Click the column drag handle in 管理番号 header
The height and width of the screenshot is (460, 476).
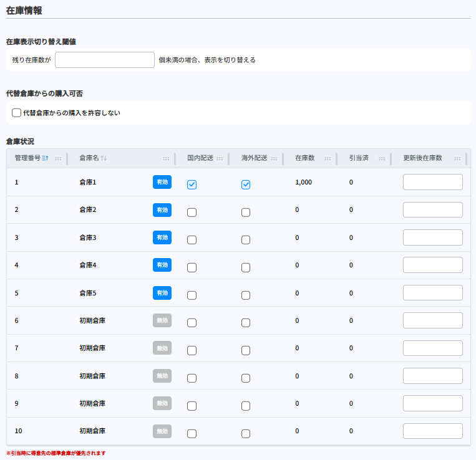point(58,158)
